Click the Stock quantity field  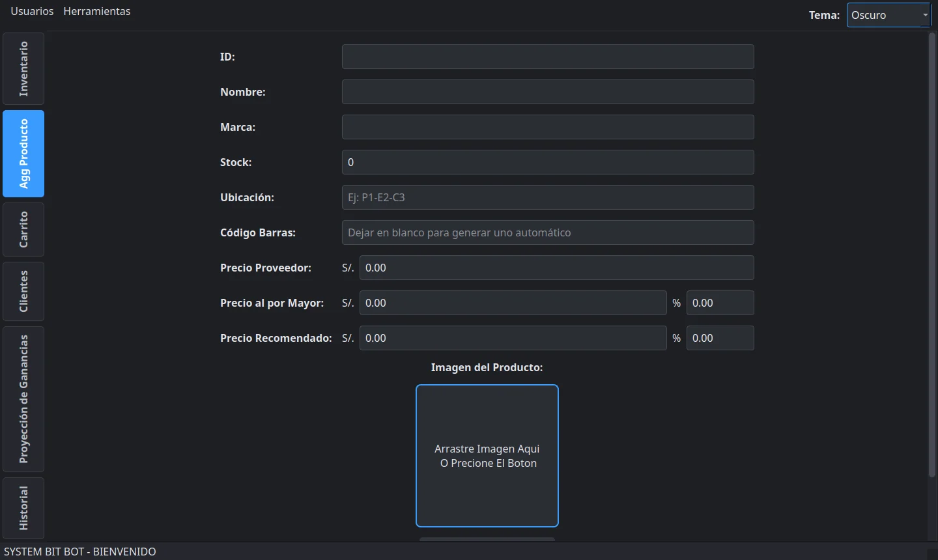point(548,162)
